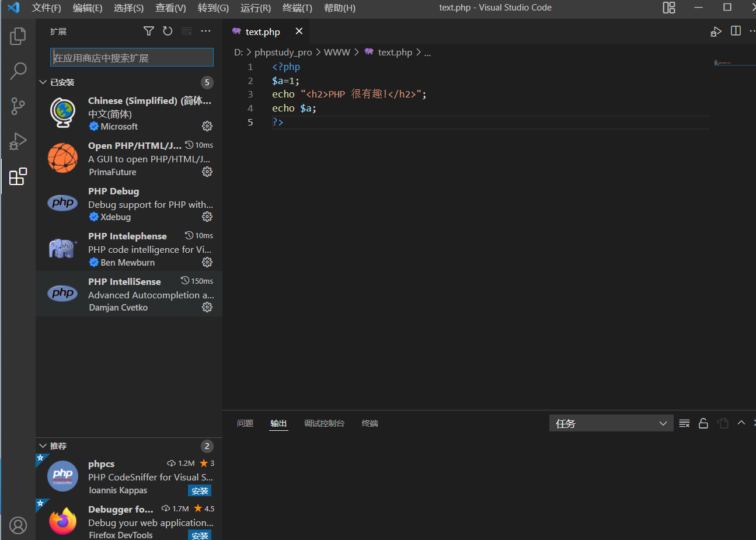Select Chinese (Simplified) language pack entry

(x=129, y=113)
